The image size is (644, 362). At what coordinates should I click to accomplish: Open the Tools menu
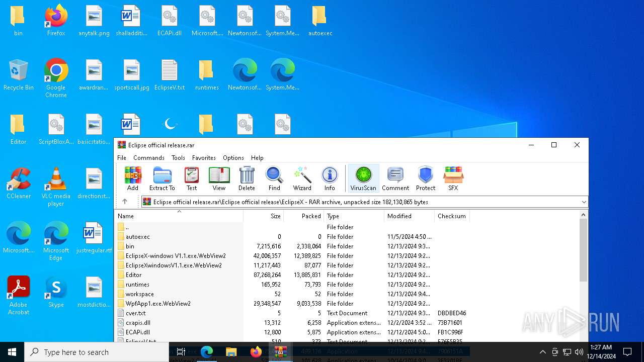pyautogui.click(x=178, y=157)
